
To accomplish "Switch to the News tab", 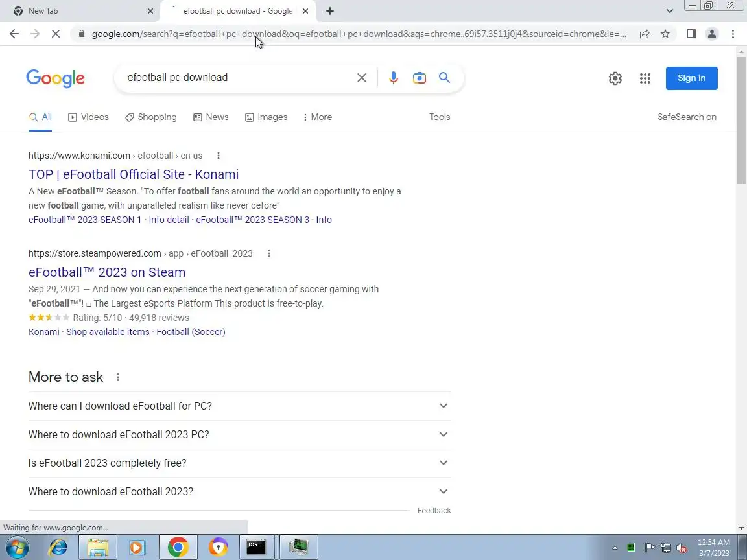I will 211,117.
